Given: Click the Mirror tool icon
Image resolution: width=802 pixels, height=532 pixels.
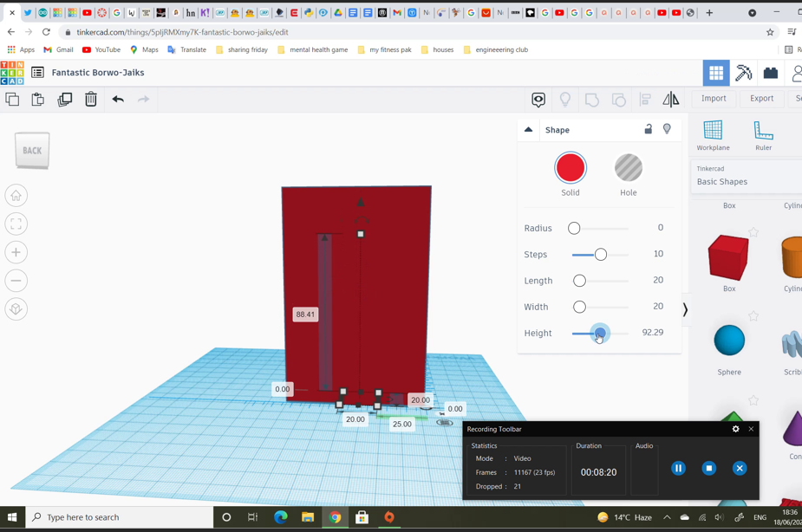Looking at the screenshot, I should point(670,100).
